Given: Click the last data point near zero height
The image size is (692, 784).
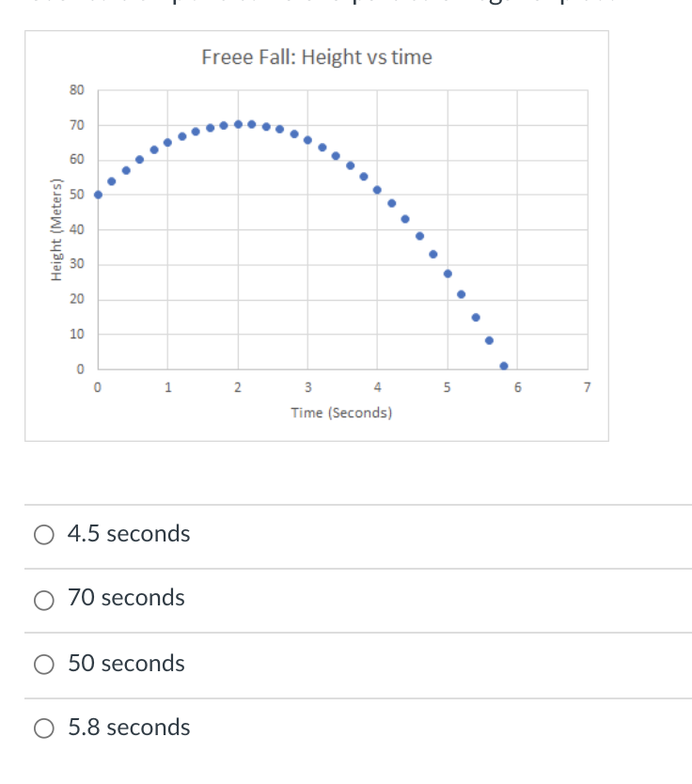Looking at the screenshot, I should (504, 364).
